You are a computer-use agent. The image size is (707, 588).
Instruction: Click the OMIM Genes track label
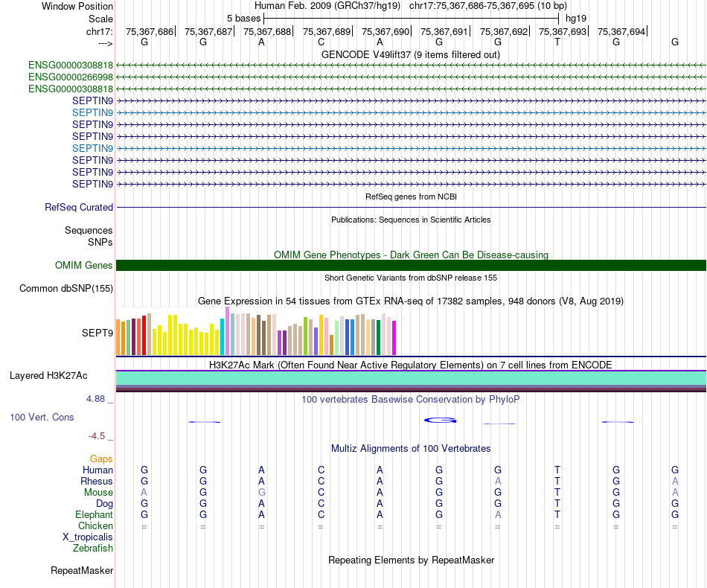click(83, 266)
